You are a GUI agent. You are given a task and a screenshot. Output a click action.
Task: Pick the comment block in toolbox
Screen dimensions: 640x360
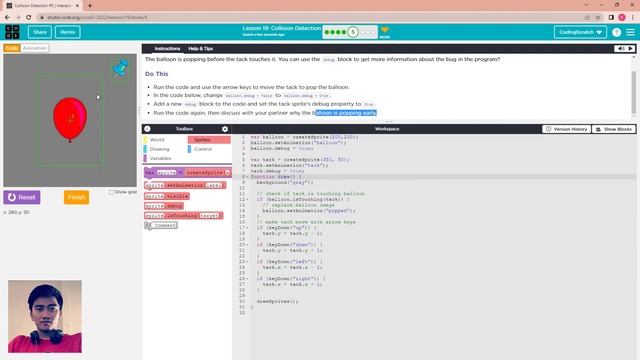(161, 225)
